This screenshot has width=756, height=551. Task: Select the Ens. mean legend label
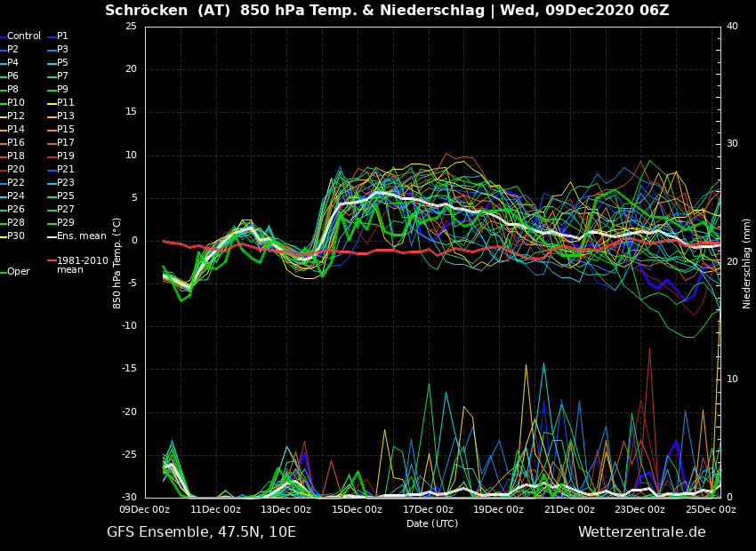pos(81,236)
